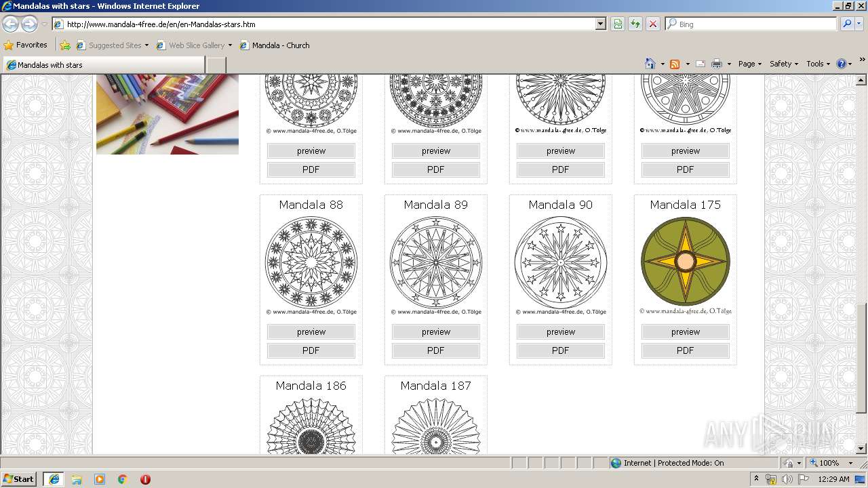Open the Page menu
Viewport: 868px width, 488px height.
(x=750, y=64)
